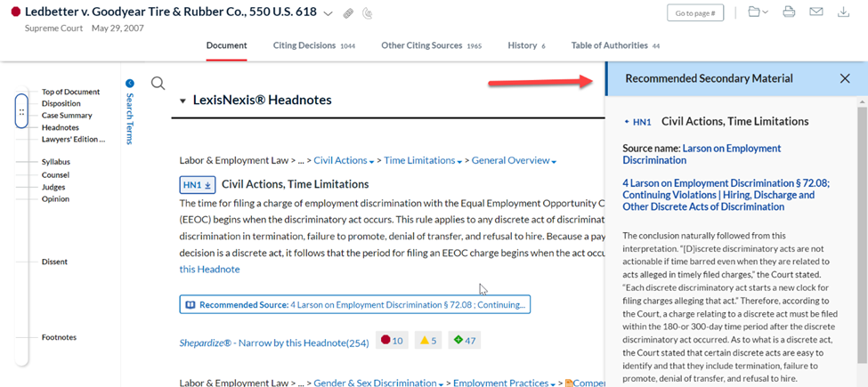Jump to Footnotes section
Viewport: 868px width, 387px height.
click(60, 337)
